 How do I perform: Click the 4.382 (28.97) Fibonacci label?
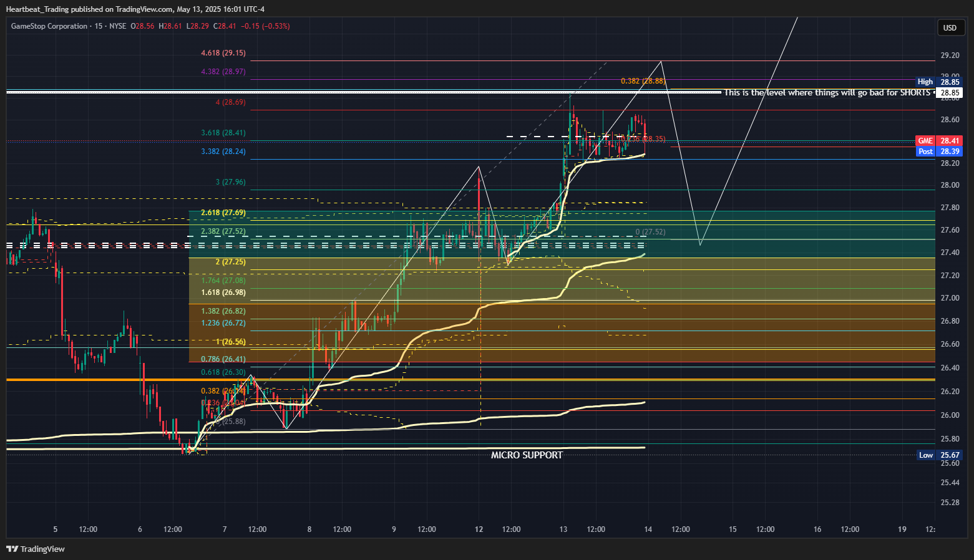(x=223, y=72)
